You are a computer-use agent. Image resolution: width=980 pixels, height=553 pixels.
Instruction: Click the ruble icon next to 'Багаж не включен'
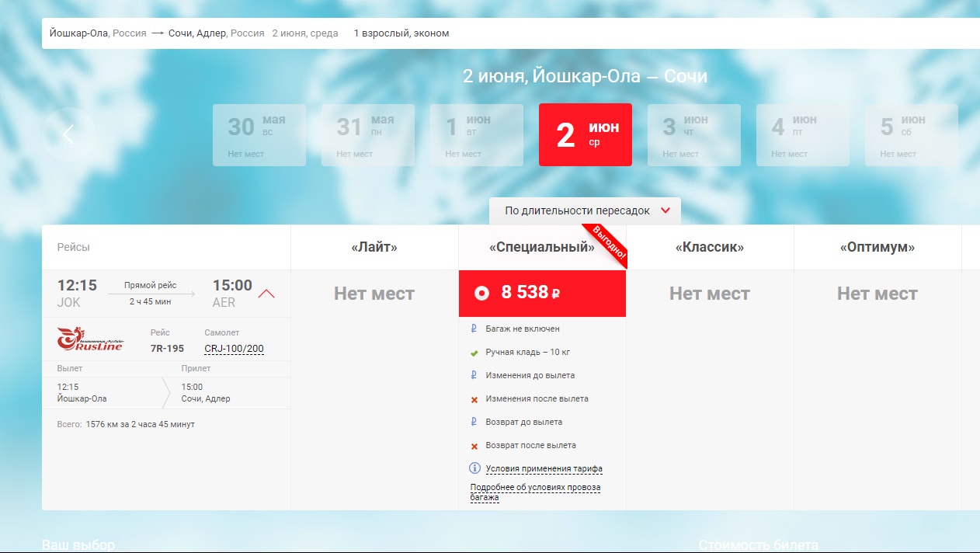point(474,329)
